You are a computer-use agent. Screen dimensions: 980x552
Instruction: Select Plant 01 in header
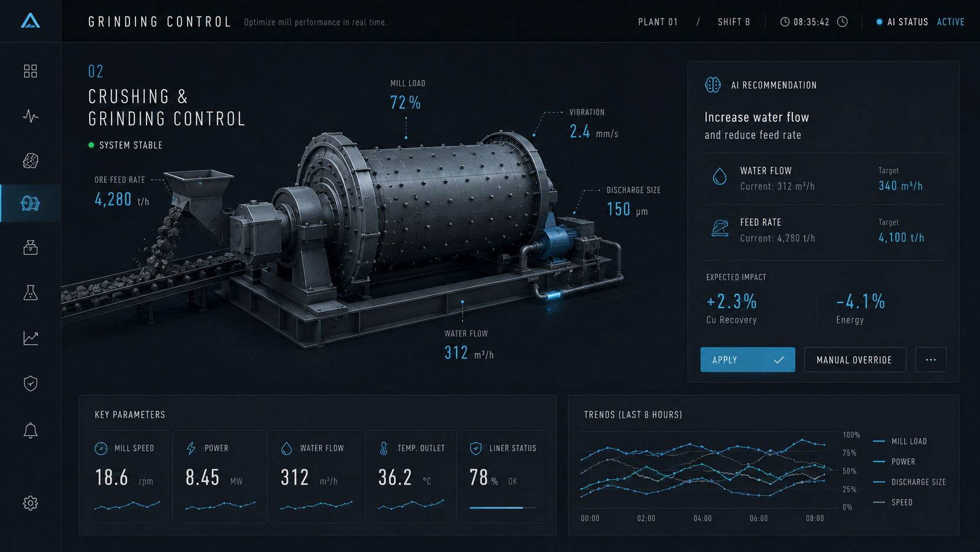[658, 22]
